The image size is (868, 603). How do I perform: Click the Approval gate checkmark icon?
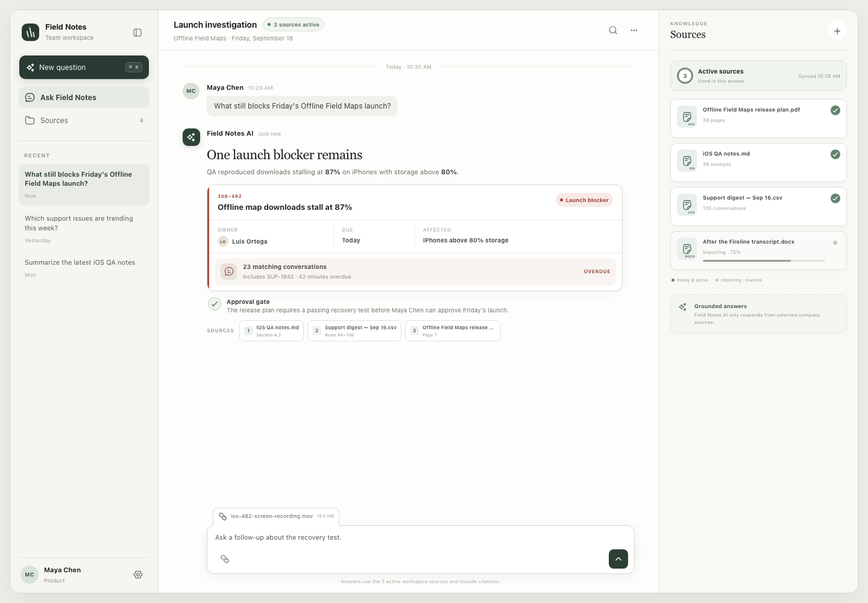(215, 304)
